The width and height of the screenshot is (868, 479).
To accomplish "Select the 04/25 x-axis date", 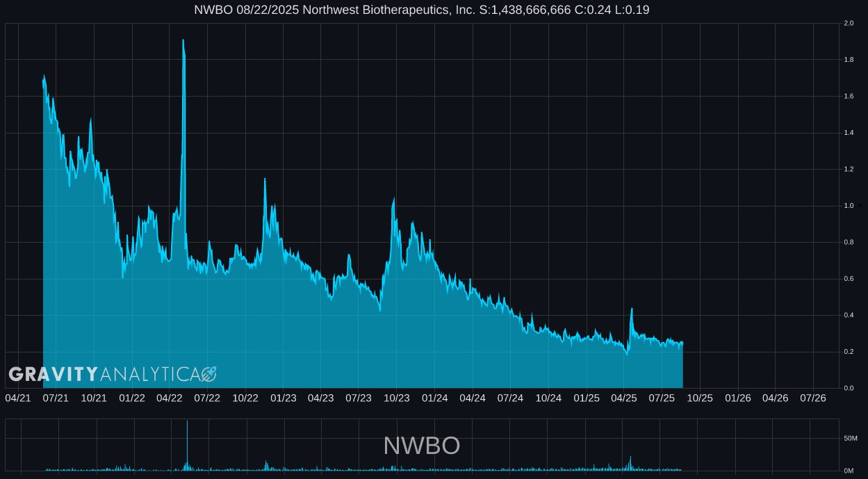I will [623, 398].
